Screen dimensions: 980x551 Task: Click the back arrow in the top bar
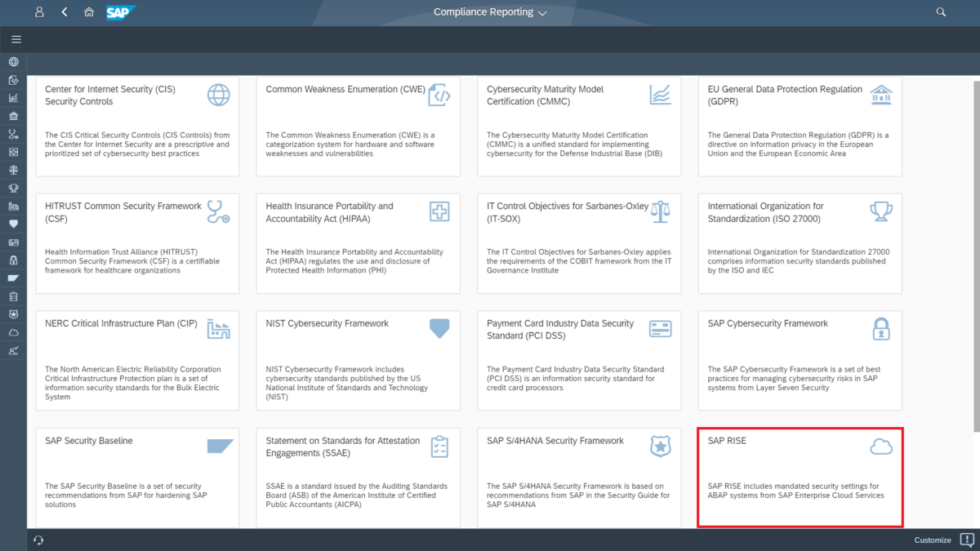pyautogui.click(x=64, y=11)
